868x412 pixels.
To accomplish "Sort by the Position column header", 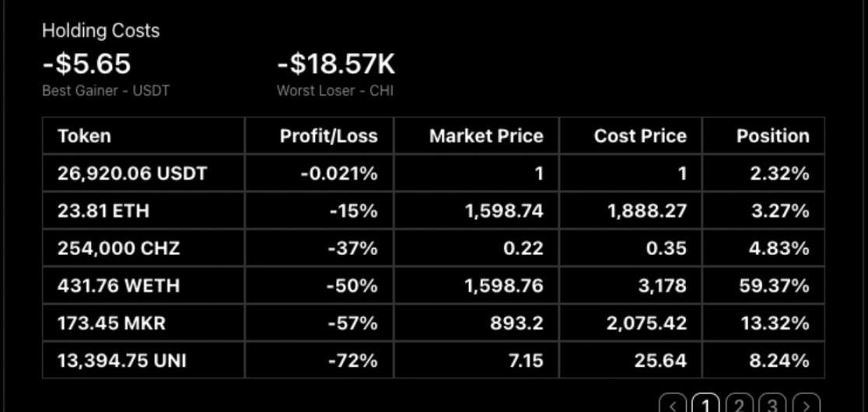I will point(772,136).
